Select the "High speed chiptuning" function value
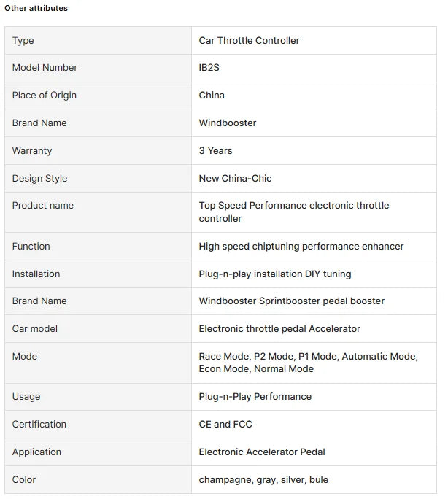448x499 pixels. pyautogui.click(x=301, y=247)
